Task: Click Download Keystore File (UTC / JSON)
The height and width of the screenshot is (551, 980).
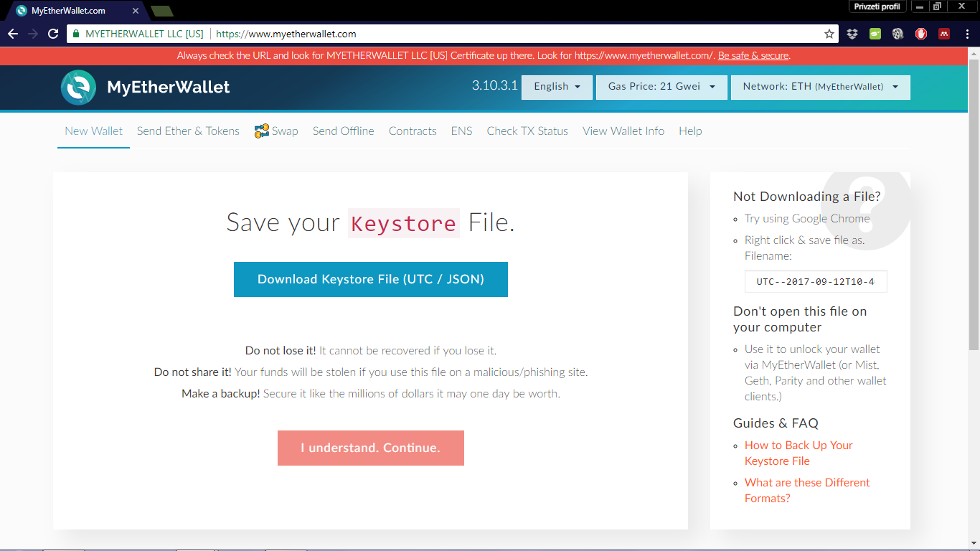Action: point(371,280)
